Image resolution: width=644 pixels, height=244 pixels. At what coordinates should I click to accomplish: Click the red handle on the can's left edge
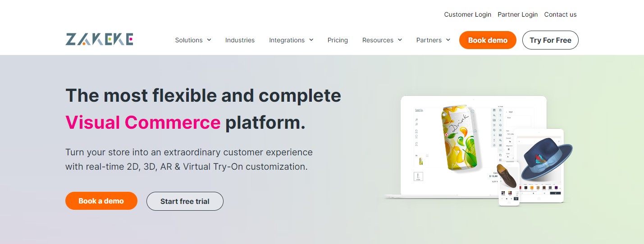pyautogui.click(x=446, y=135)
